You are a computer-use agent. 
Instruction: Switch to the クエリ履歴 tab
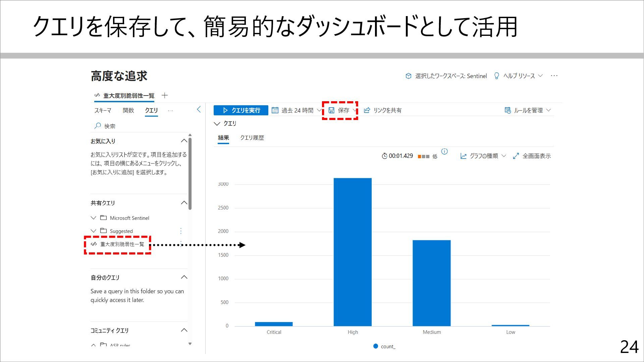(252, 138)
